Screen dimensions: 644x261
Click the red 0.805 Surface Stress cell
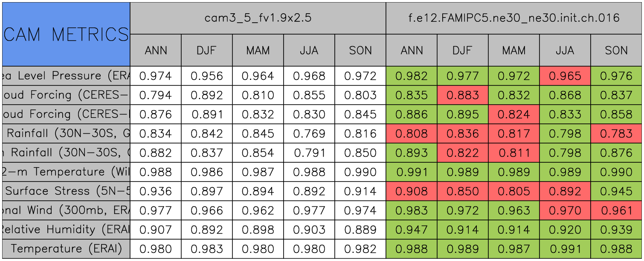[x=514, y=191]
